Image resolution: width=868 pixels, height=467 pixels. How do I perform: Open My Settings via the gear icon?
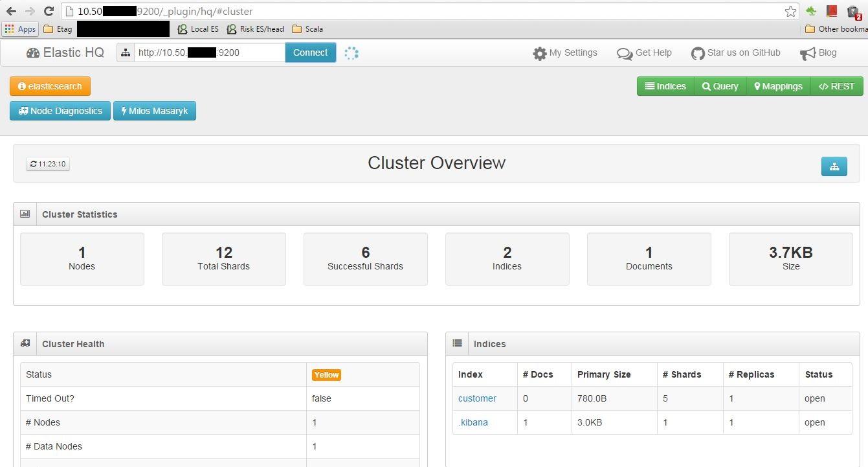(x=541, y=53)
